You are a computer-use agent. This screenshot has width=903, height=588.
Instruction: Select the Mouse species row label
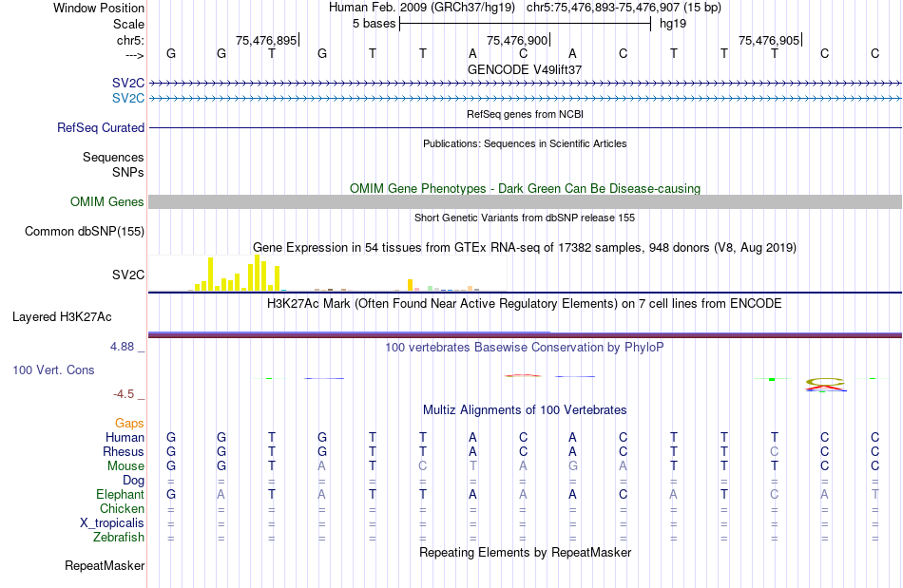[125, 466]
